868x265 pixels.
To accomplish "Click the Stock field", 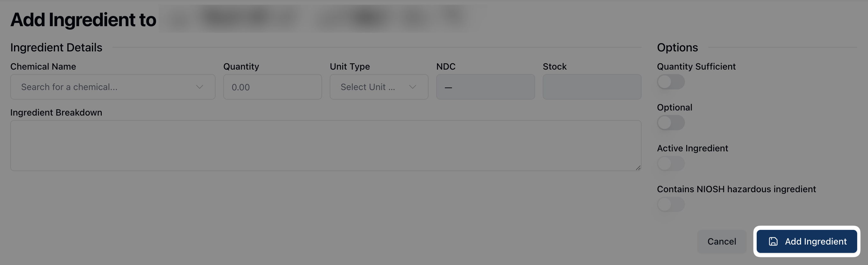I will coord(592,87).
